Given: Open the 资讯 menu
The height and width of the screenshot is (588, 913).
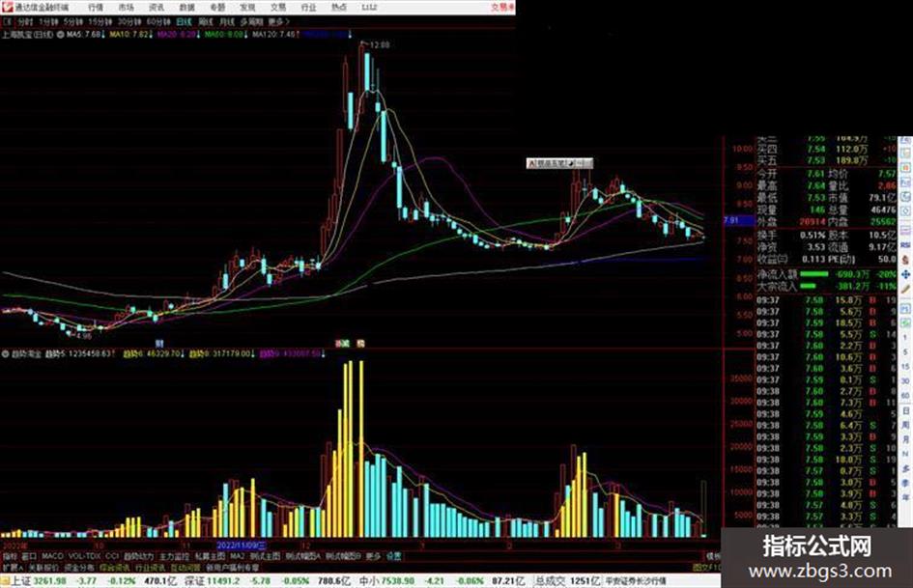Looking at the screenshot, I should 157,7.
